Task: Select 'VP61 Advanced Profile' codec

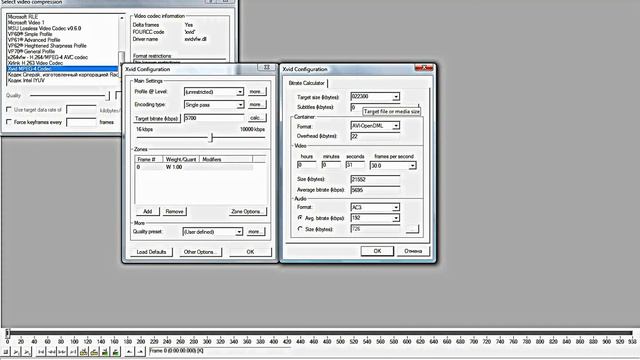Action: coord(34,40)
